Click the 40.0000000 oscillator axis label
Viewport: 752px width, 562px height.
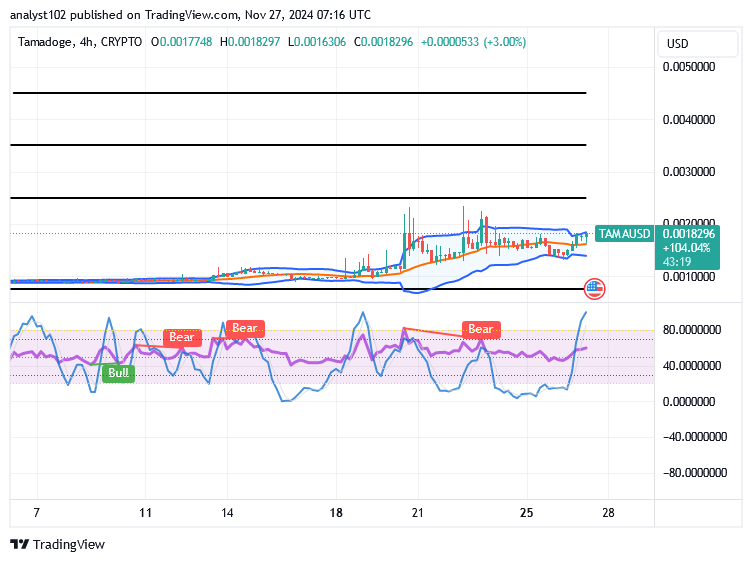pyautogui.click(x=692, y=366)
